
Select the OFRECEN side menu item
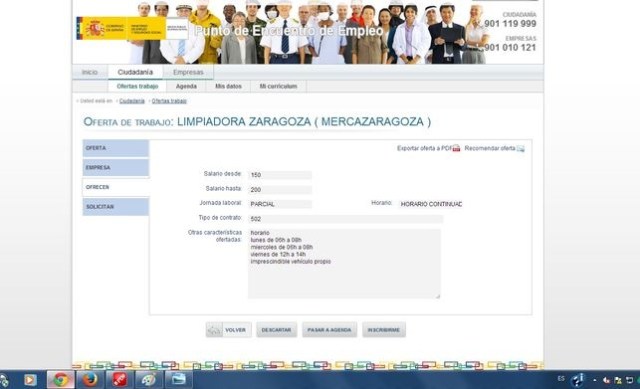point(116,187)
